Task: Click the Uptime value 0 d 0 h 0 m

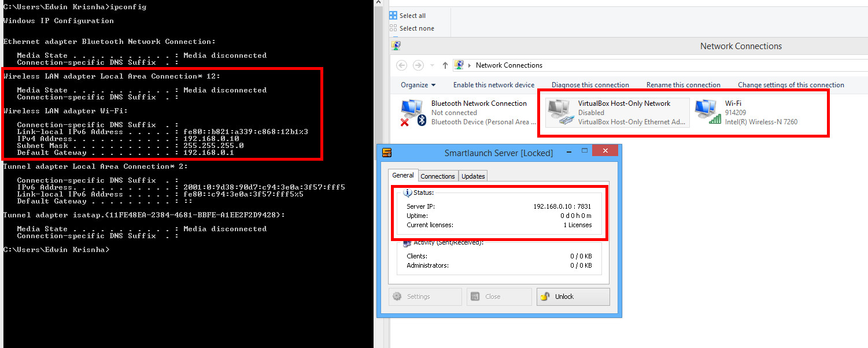Action: (576, 216)
